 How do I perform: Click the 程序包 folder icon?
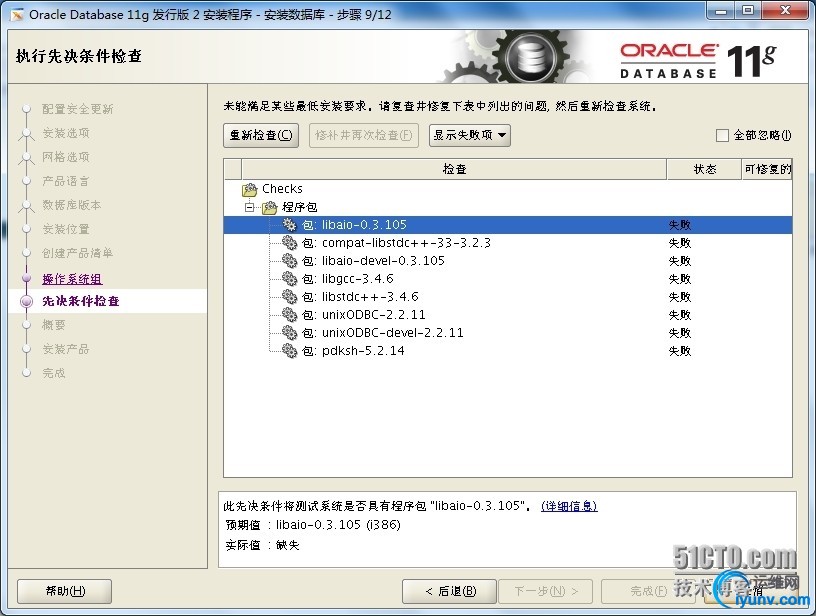(270, 208)
